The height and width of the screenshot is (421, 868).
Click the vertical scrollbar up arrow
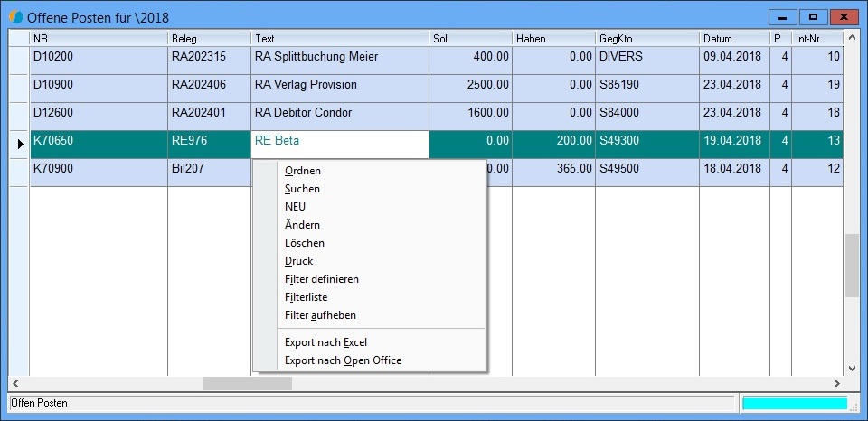[x=852, y=38]
